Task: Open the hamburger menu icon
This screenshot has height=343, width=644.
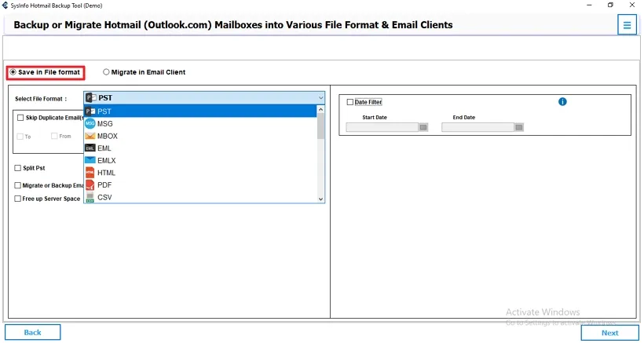Action: pyautogui.click(x=627, y=25)
